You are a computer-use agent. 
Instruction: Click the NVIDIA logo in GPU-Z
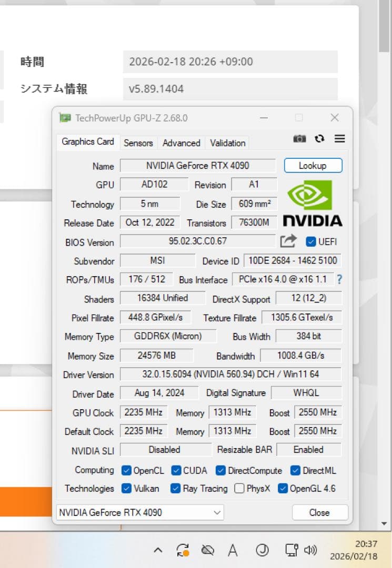coord(313,204)
